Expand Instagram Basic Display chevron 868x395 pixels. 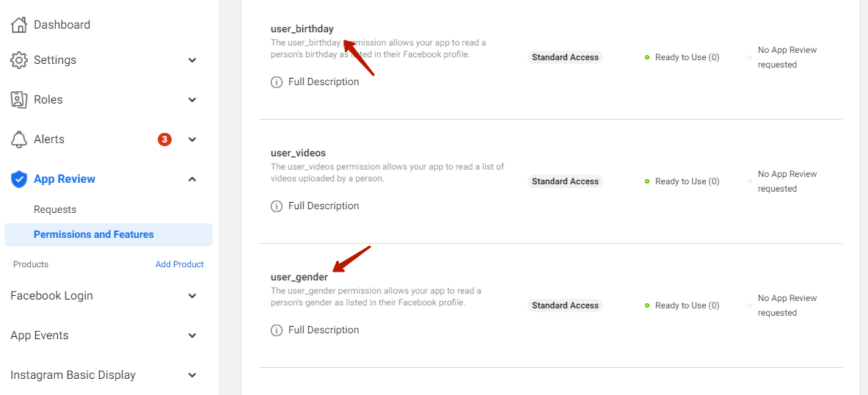(x=192, y=375)
